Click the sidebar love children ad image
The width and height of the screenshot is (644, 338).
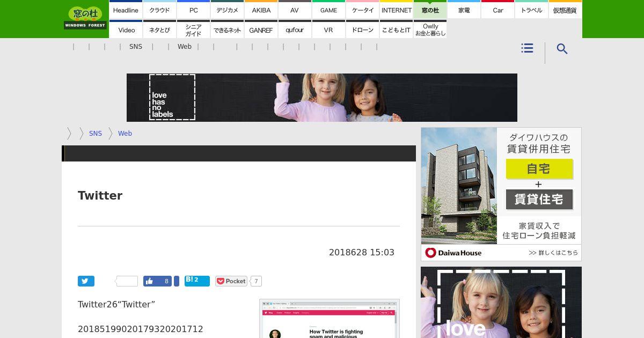(x=501, y=302)
